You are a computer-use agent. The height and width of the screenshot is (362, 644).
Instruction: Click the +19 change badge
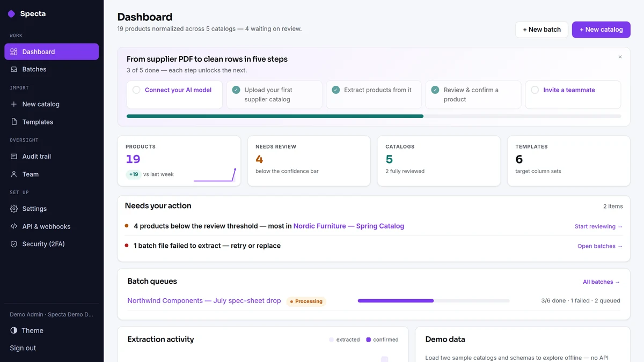coord(134,174)
